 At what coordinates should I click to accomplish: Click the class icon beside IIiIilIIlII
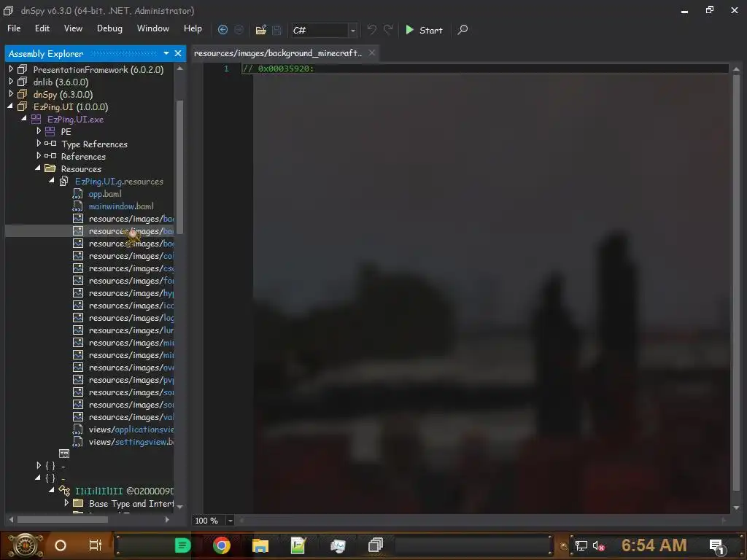[64, 491]
